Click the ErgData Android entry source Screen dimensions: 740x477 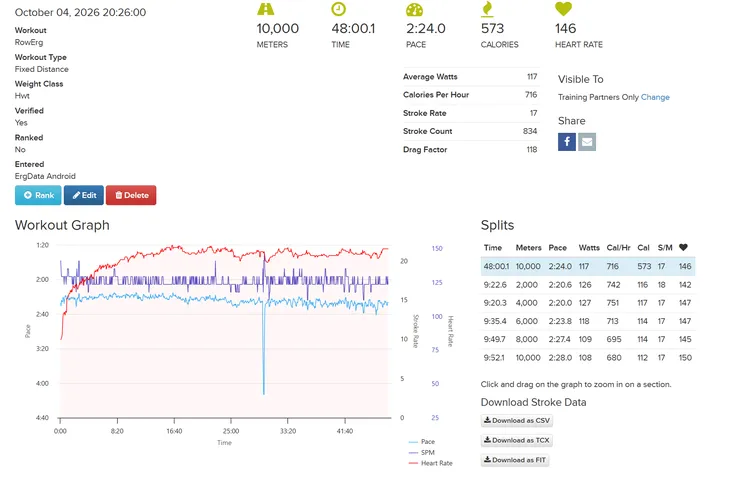45,176
